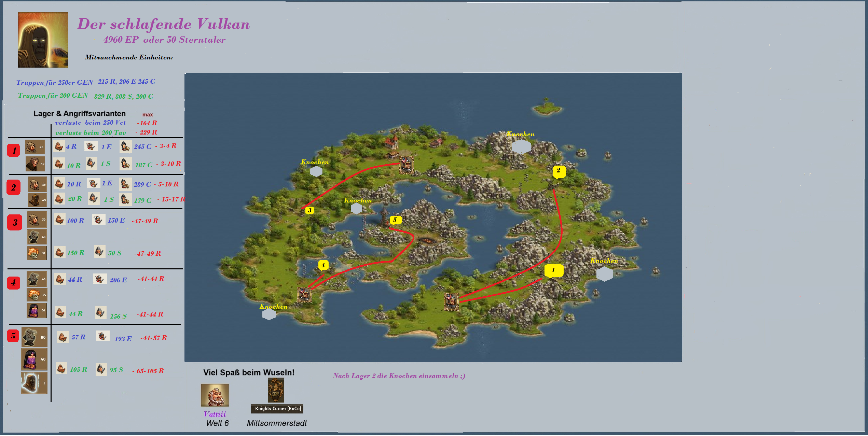Click the general portrait at the north landing zone
This screenshot has height=436, width=868.
click(407, 165)
